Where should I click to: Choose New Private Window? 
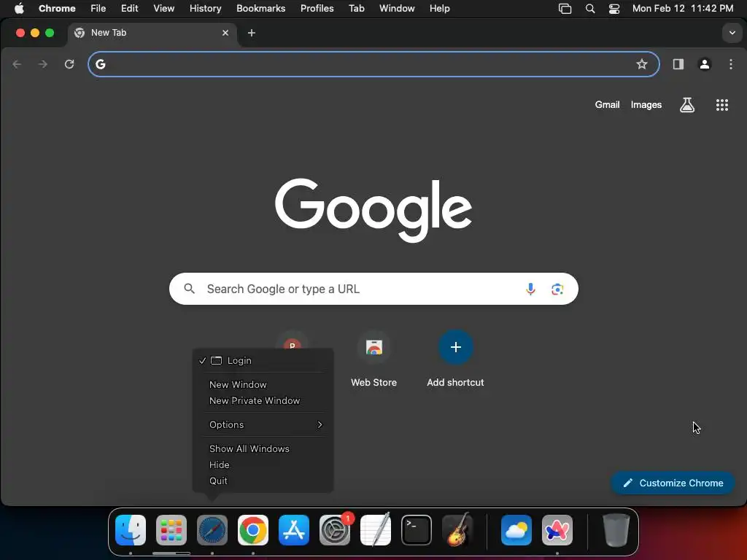pyautogui.click(x=263, y=400)
